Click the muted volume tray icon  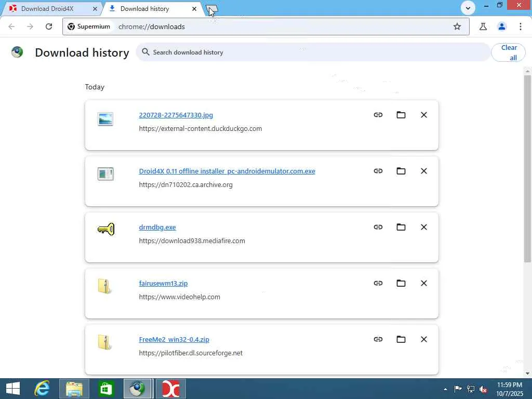484,389
